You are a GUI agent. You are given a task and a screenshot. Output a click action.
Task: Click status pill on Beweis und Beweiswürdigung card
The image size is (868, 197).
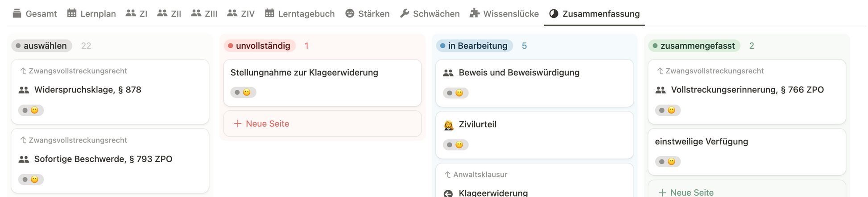click(x=455, y=93)
